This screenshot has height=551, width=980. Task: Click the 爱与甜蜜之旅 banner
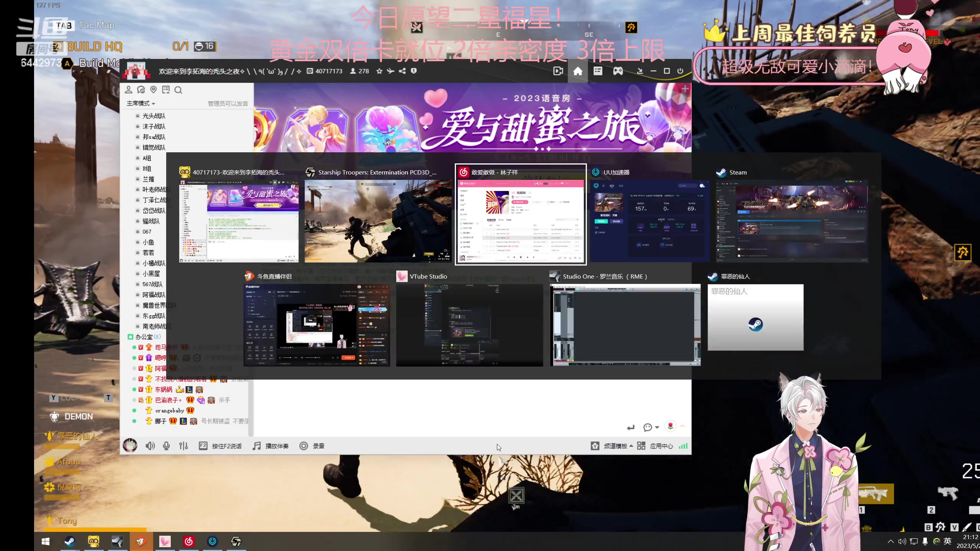click(x=473, y=117)
